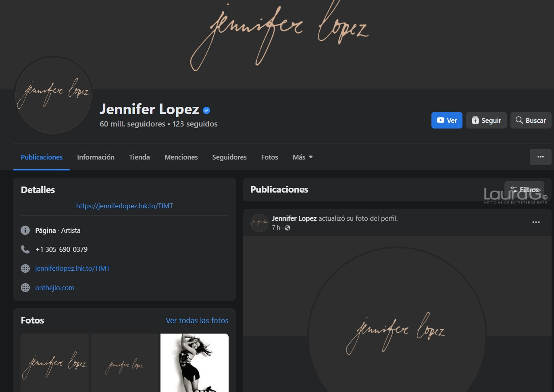Screen dimensions: 554x392
Task: Click the Buscar search button
Action: pos(531,120)
